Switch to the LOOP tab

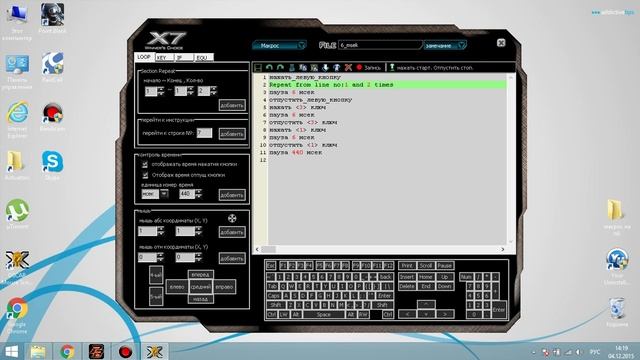point(144,57)
